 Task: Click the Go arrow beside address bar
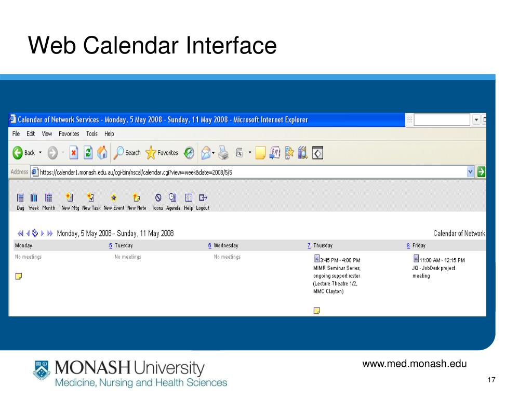[481, 172]
